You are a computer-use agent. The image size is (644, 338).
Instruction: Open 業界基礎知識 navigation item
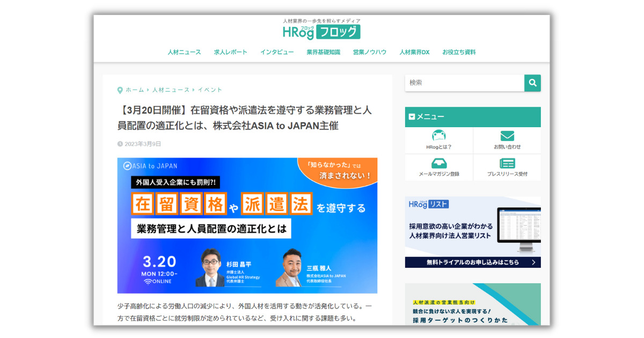click(x=324, y=52)
